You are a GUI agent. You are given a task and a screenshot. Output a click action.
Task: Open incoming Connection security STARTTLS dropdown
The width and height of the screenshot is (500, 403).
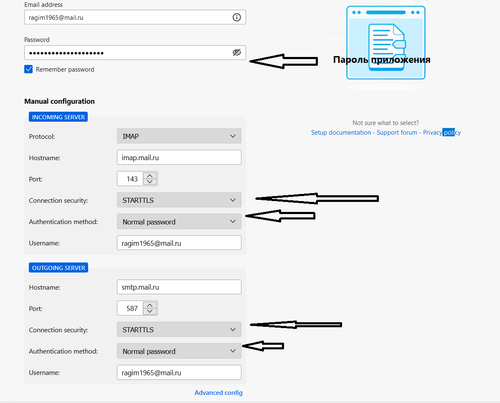coord(179,200)
